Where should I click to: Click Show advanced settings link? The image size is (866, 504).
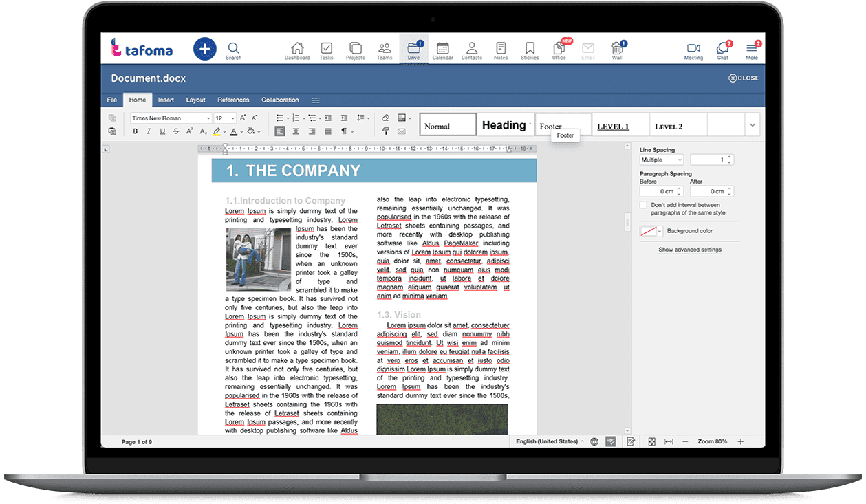(689, 250)
